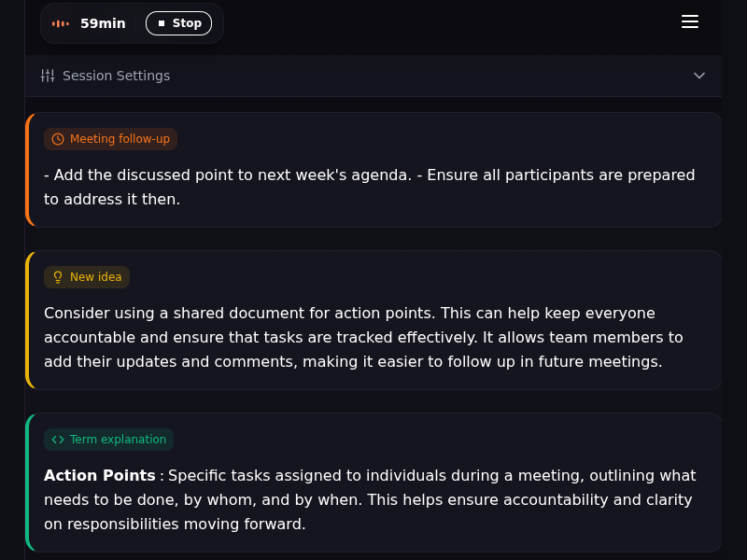This screenshot has height=560, width=747.
Task: Toggle the Term explanation category badge
Action: point(108,439)
